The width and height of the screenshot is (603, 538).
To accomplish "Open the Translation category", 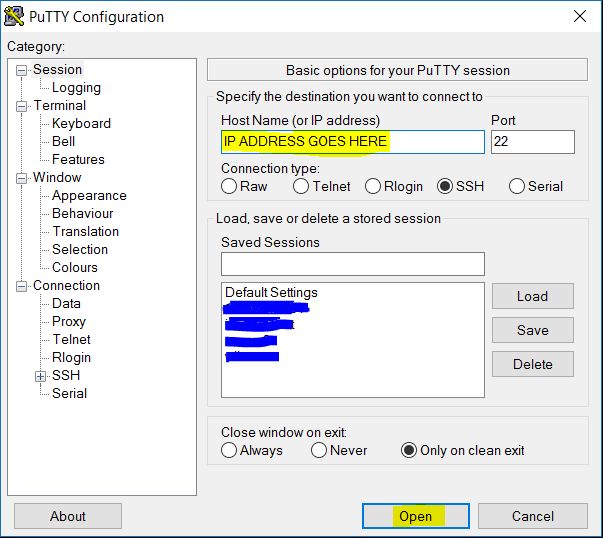I will [x=85, y=232].
